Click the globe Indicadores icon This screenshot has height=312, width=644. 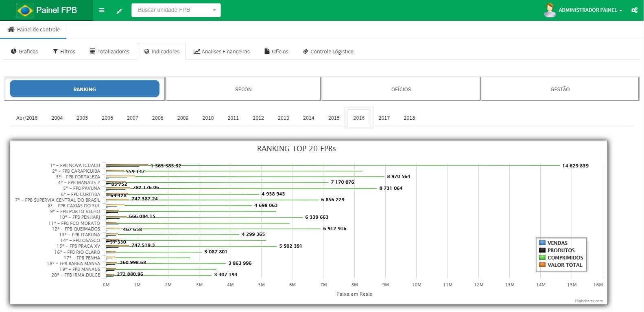click(x=147, y=51)
